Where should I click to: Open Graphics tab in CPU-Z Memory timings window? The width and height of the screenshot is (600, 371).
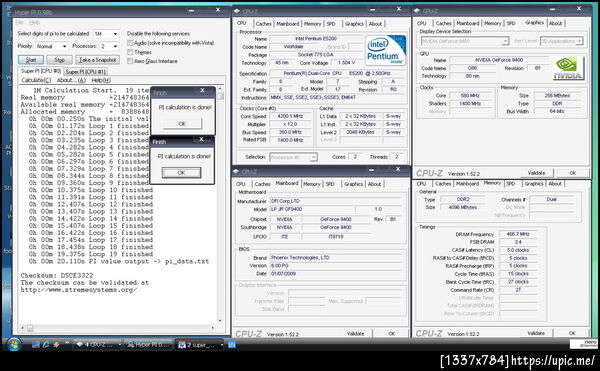[x=534, y=184]
